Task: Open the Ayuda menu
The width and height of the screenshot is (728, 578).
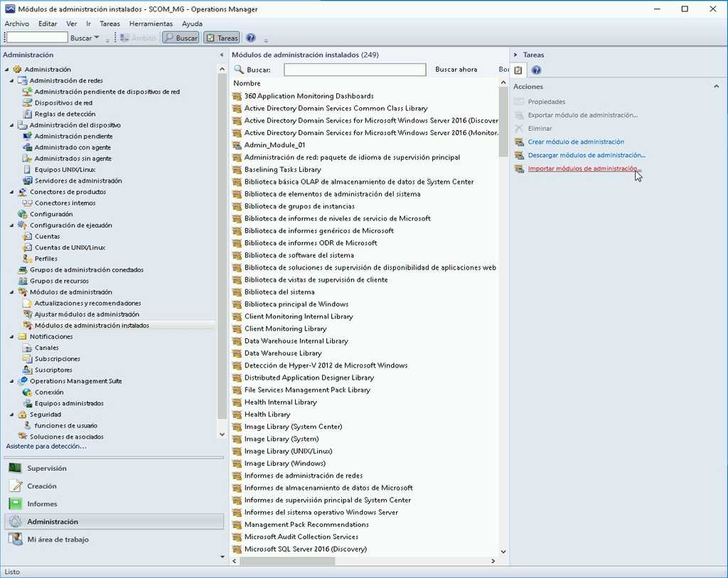Action: point(192,23)
